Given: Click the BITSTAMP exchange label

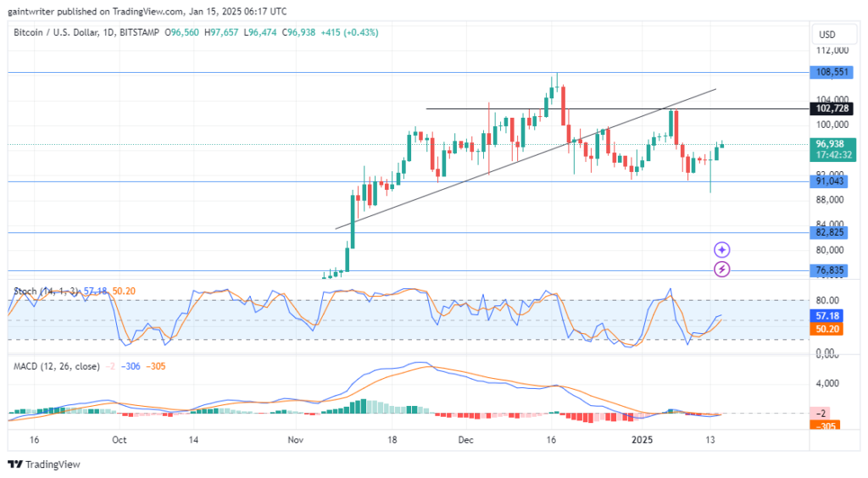Looking at the screenshot, I should click(139, 33).
